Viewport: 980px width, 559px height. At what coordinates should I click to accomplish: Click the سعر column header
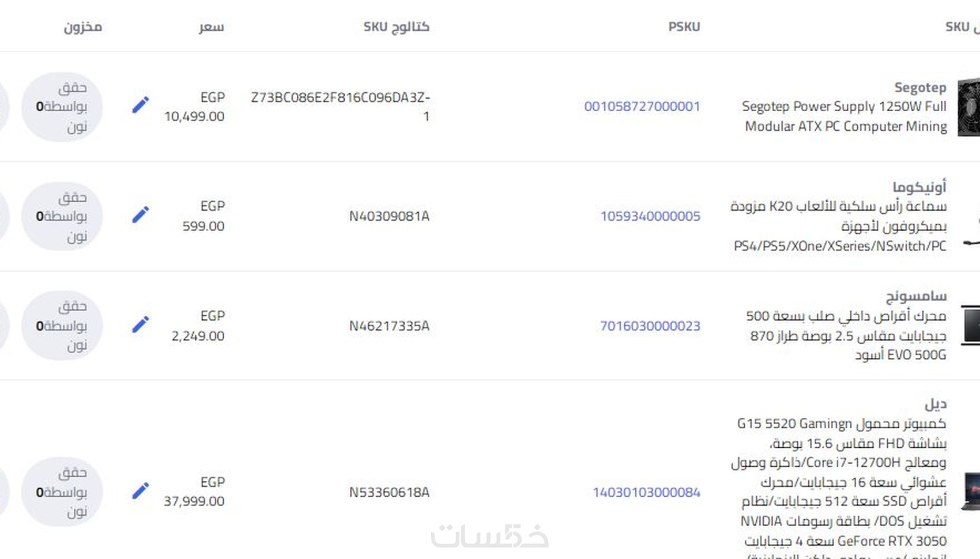coord(212,27)
